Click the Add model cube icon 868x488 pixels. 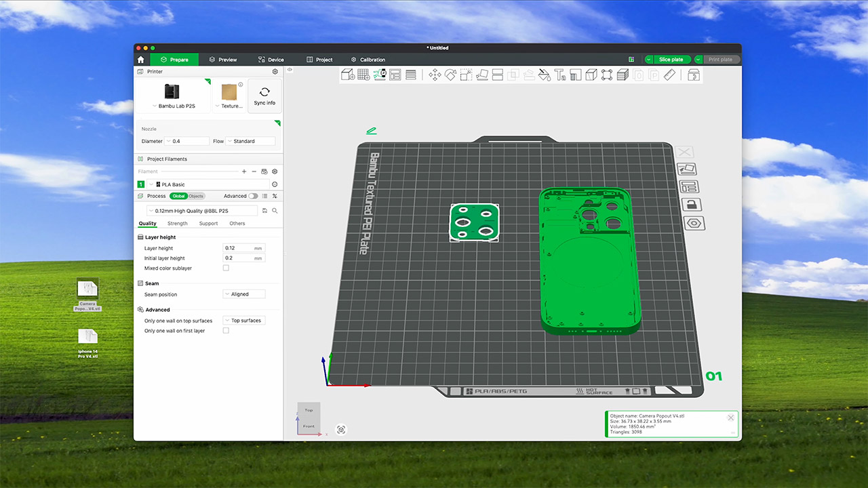(x=348, y=75)
